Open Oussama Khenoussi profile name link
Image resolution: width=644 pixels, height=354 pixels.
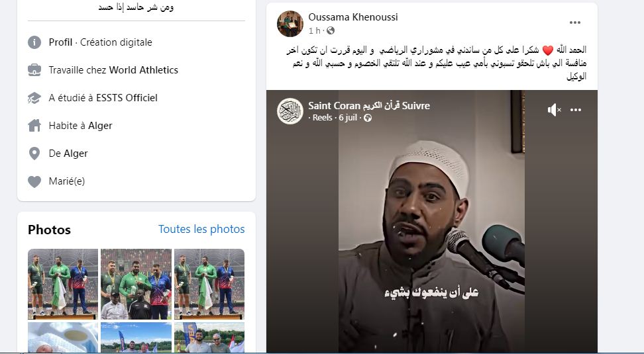[x=352, y=17]
